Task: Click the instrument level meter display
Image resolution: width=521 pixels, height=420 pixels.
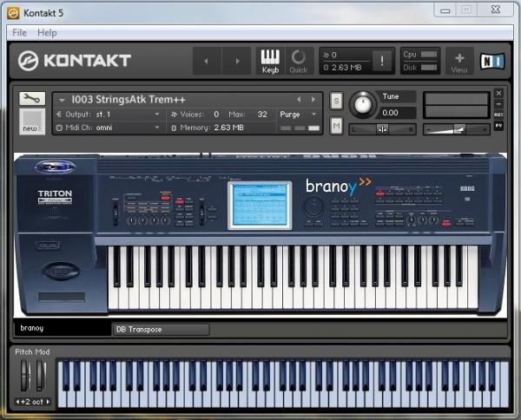Action: (457, 105)
